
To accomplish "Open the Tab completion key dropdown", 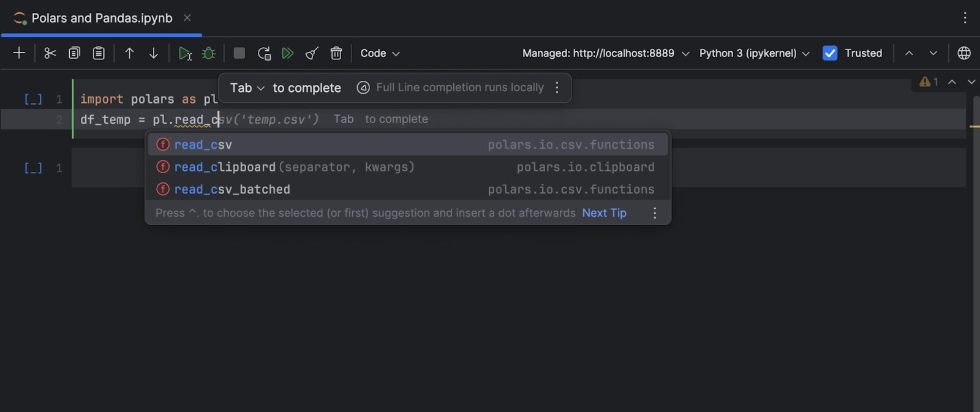I will click(x=247, y=88).
